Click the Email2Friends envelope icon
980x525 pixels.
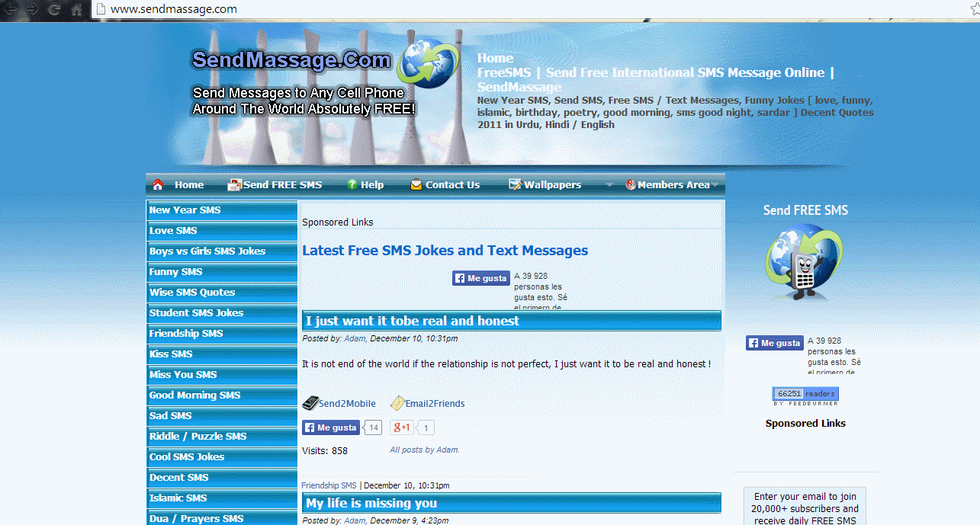[x=397, y=403]
